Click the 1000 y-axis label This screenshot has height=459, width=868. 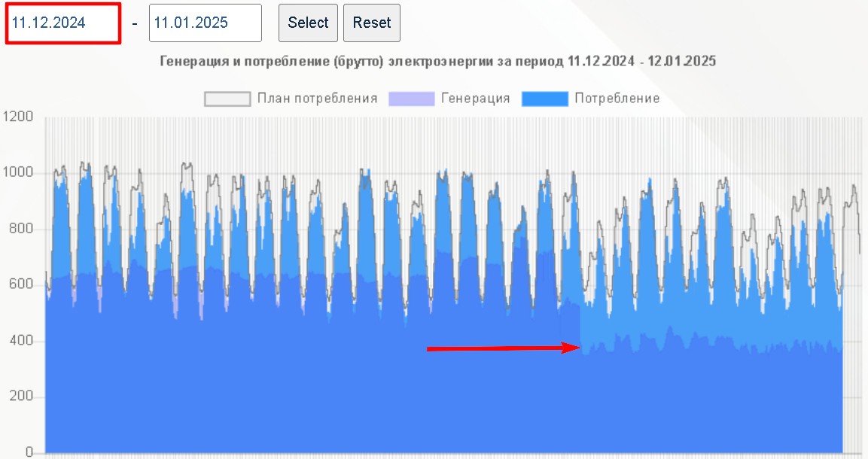(x=19, y=174)
